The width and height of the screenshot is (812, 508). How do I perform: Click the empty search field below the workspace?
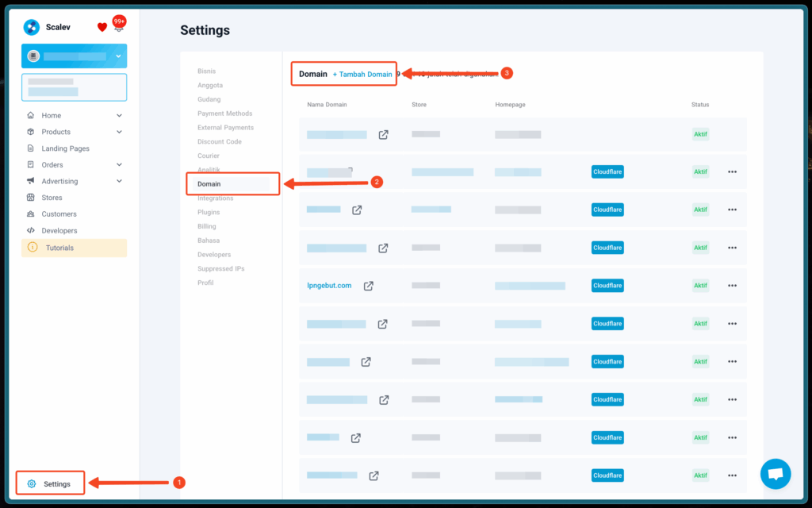(x=74, y=87)
